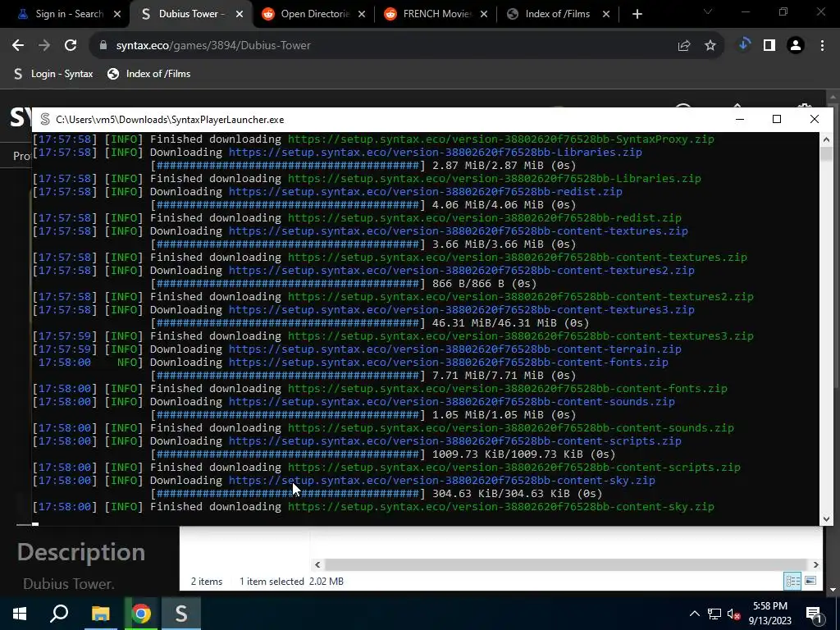
Task: Click the 304.63 KiB progress bar
Action: (x=288, y=493)
